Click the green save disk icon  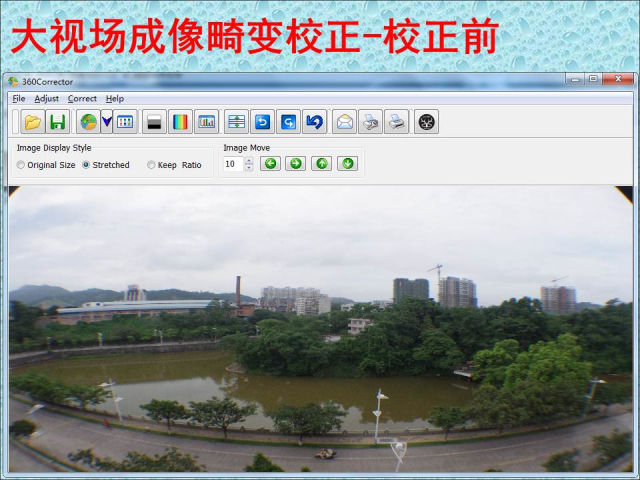coord(57,122)
